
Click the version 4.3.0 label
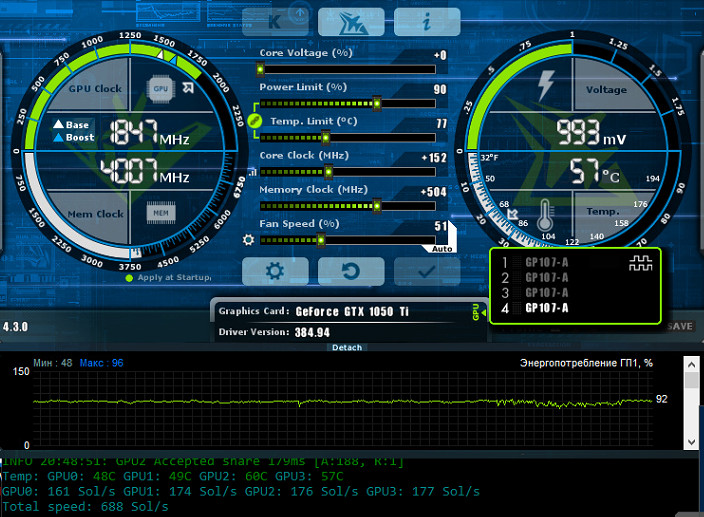tap(15, 327)
